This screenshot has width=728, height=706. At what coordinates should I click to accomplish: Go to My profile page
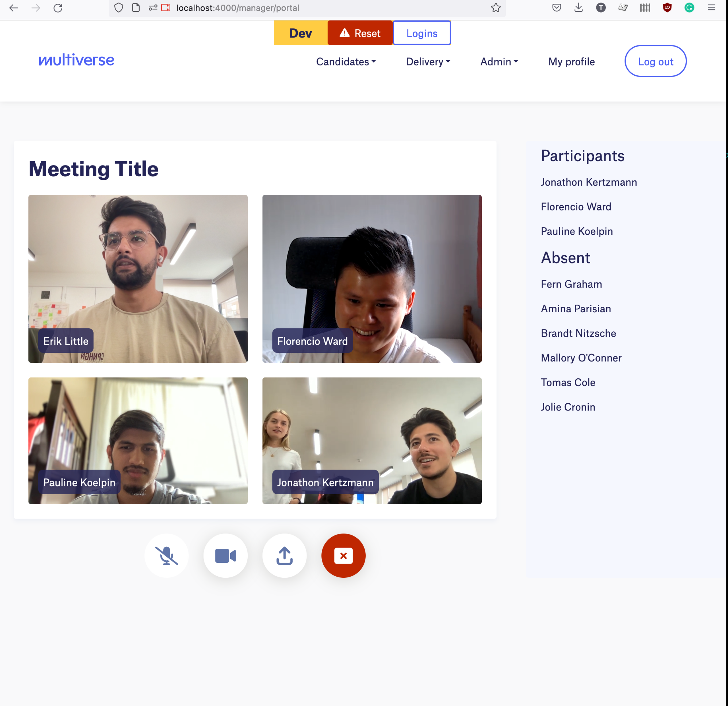click(x=571, y=62)
